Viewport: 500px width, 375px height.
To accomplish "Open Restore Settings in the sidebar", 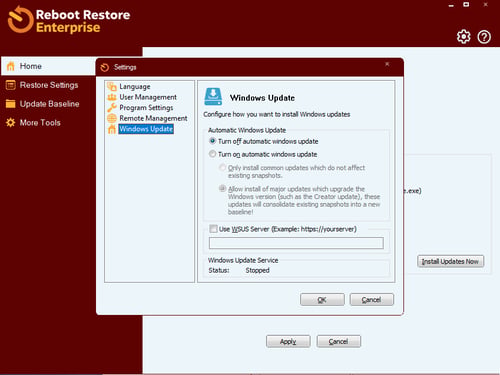I will point(49,85).
